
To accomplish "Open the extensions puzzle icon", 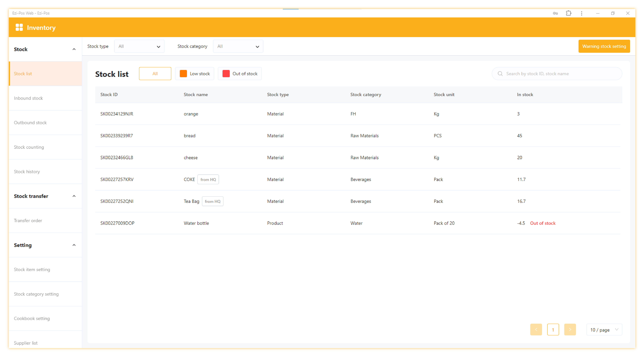I will coord(568,13).
